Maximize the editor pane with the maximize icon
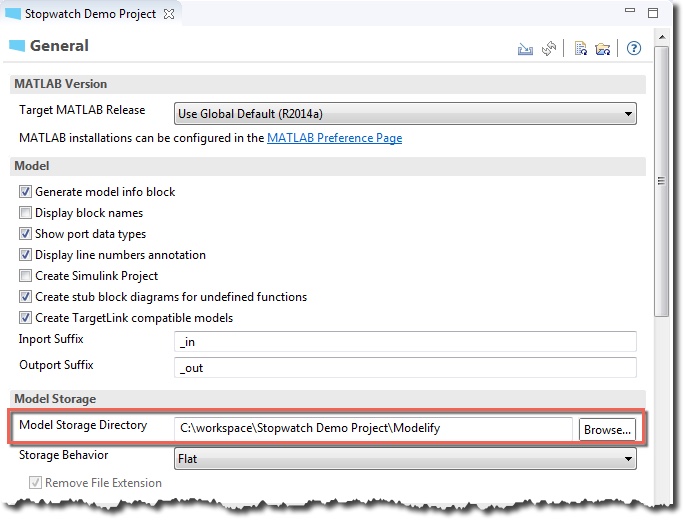Viewport: 683px width, 520px height. coord(653,13)
